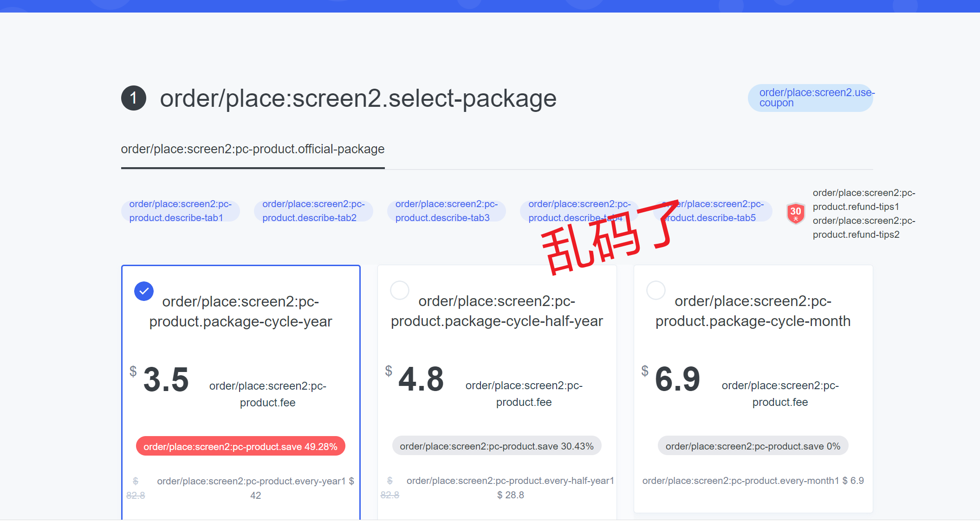Click the save 0% badge
This screenshot has width=980, height=522.
753,446
